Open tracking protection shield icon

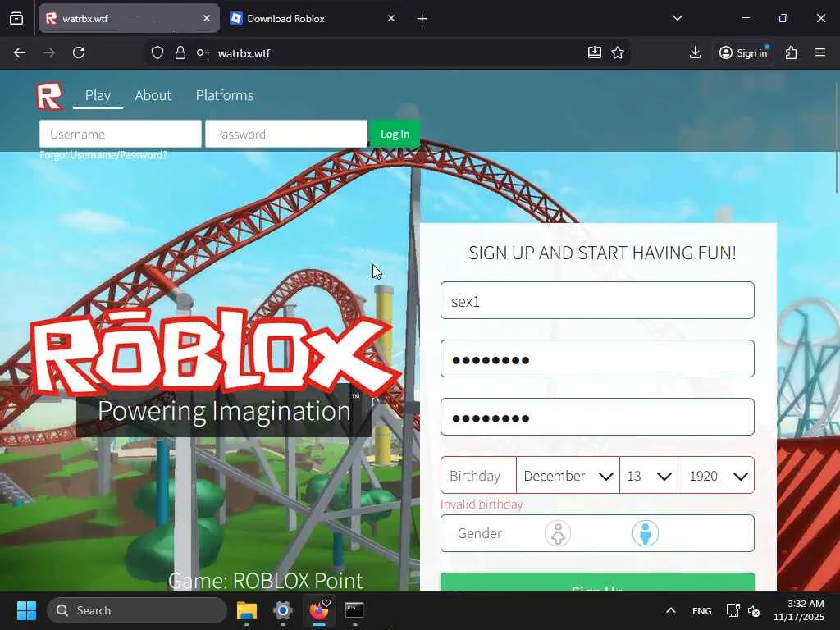point(157,52)
